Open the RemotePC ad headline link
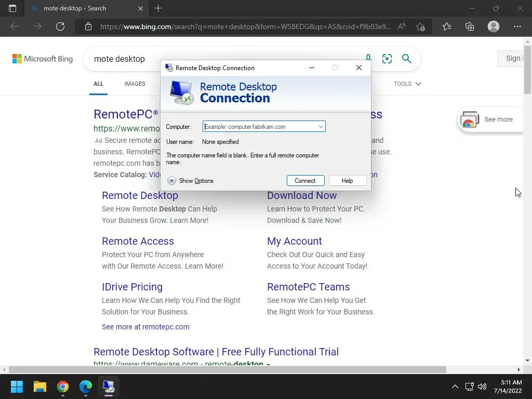Screen dimensions: 532x399 126,114
